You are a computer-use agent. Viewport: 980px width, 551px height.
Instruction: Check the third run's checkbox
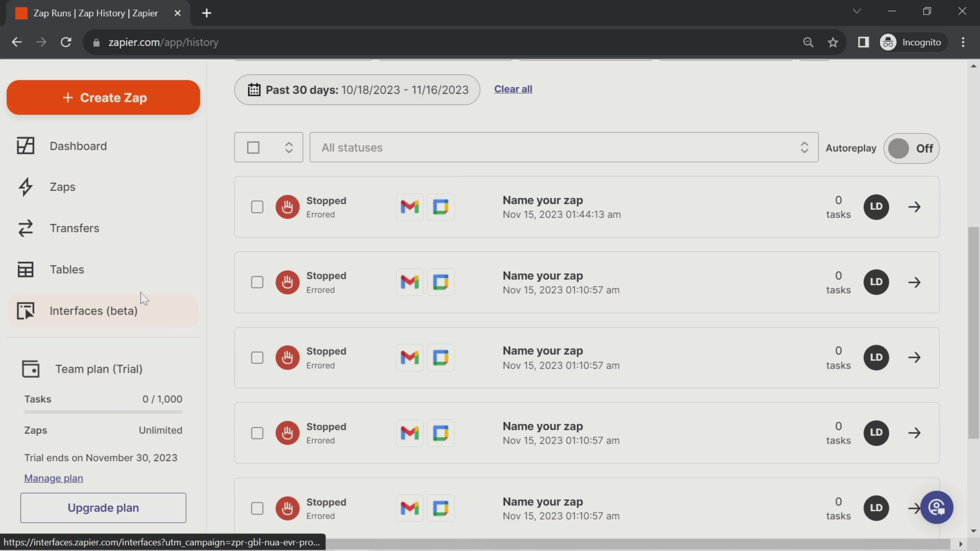(x=257, y=358)
